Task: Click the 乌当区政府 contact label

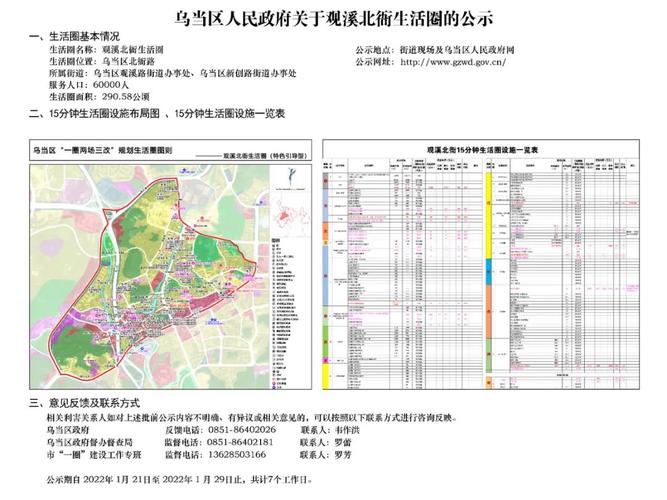Action: (68, 430)
